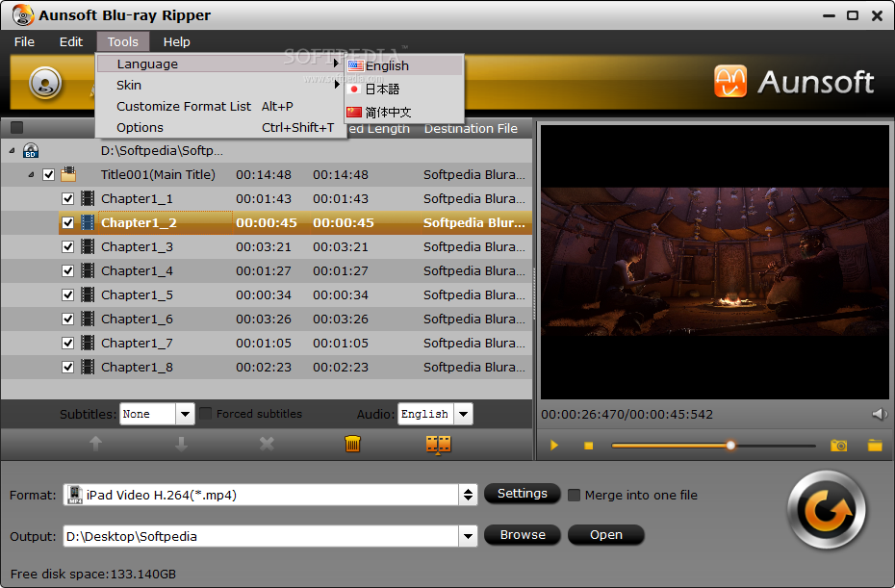The width and height of the screenshot is (895, 588).
Task: Enable Merge into one file
Action: (x=575, y=495)
